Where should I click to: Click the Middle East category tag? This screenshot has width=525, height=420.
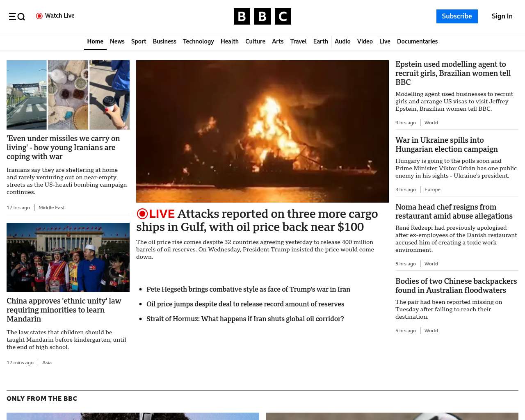coord(52,208)
